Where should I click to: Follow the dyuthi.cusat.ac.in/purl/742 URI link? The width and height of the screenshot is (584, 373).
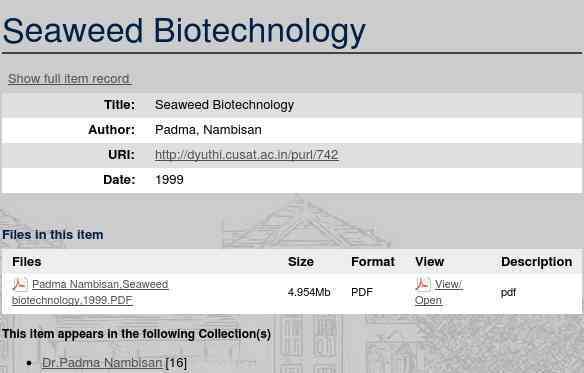click(247, 155)
